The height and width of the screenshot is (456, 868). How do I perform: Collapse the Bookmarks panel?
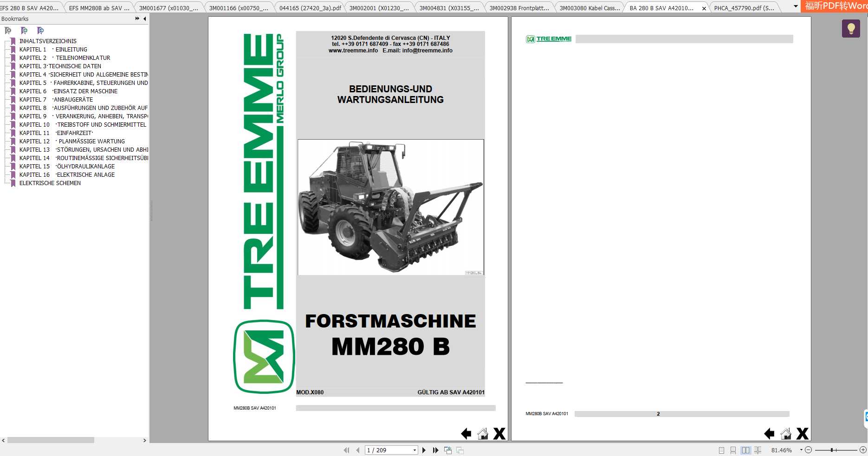coord(144,19)
